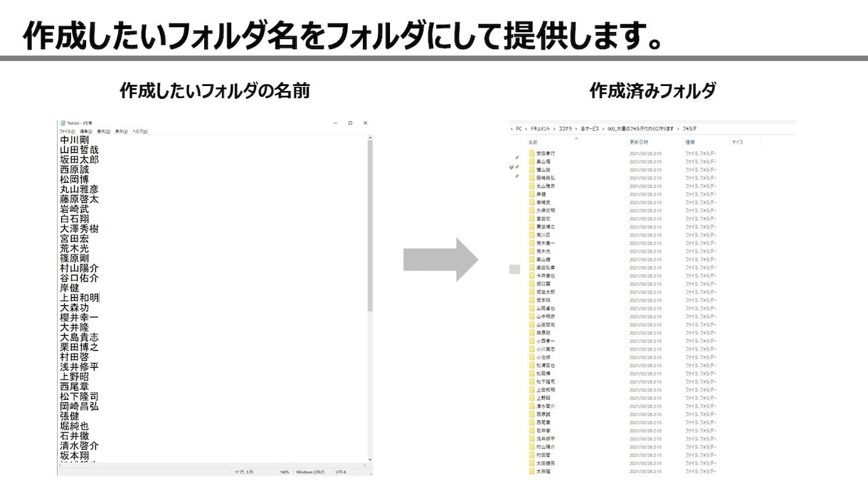Place cursor on line 清水啓介 in Notepad
This screenshot has height=488, width=868.
tap(79, 445)
